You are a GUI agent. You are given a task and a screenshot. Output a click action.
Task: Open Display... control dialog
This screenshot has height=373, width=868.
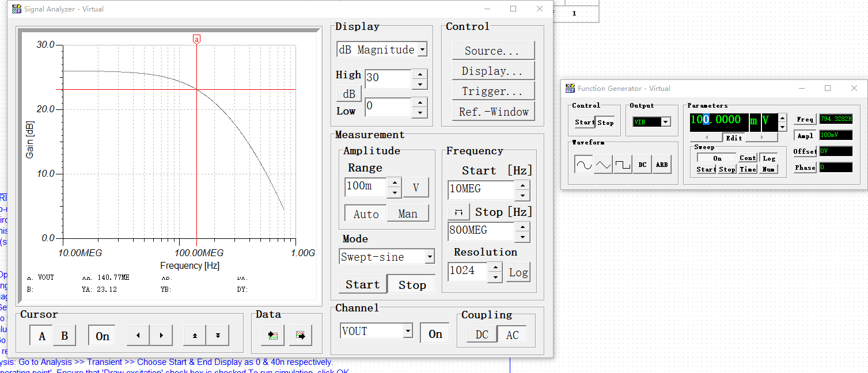pyautogui.click(x=493, y=71)
